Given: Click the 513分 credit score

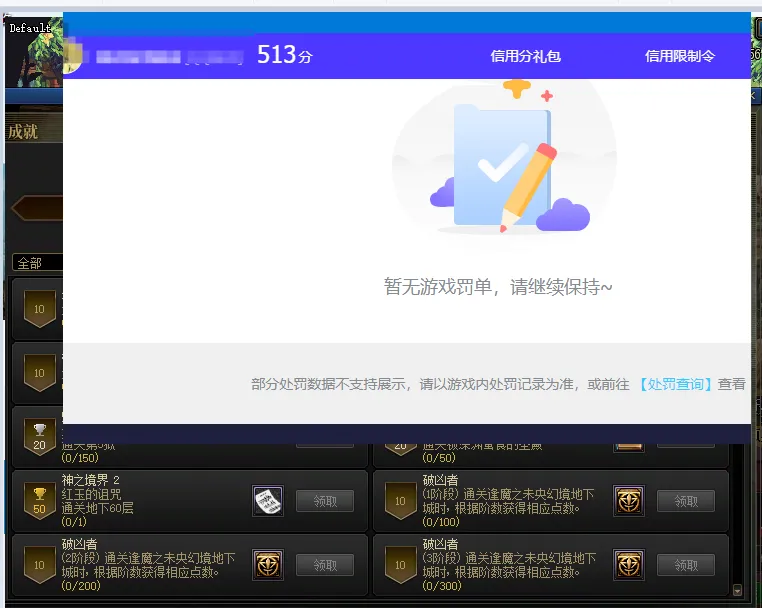Looking at the screenshot, I should click(285, 55).
